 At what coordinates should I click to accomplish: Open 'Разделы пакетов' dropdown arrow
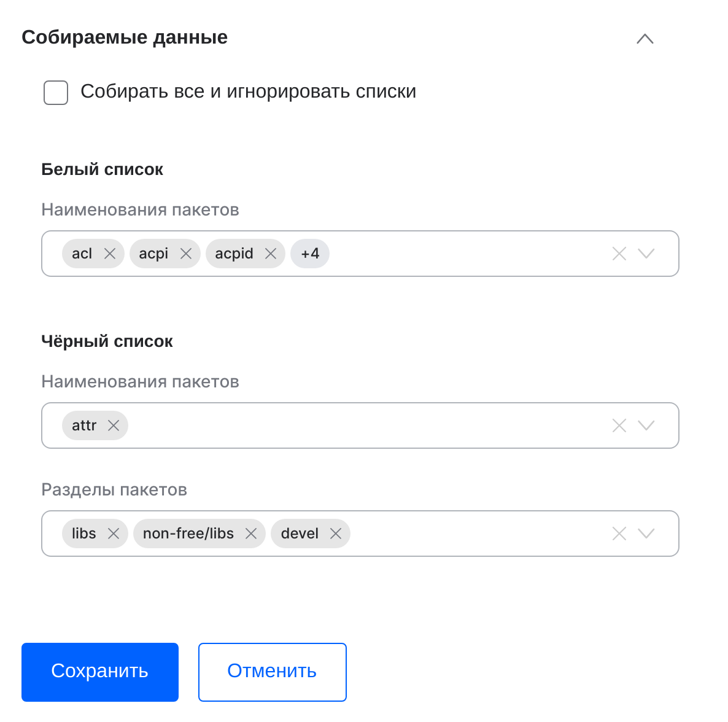coord(646,534)
